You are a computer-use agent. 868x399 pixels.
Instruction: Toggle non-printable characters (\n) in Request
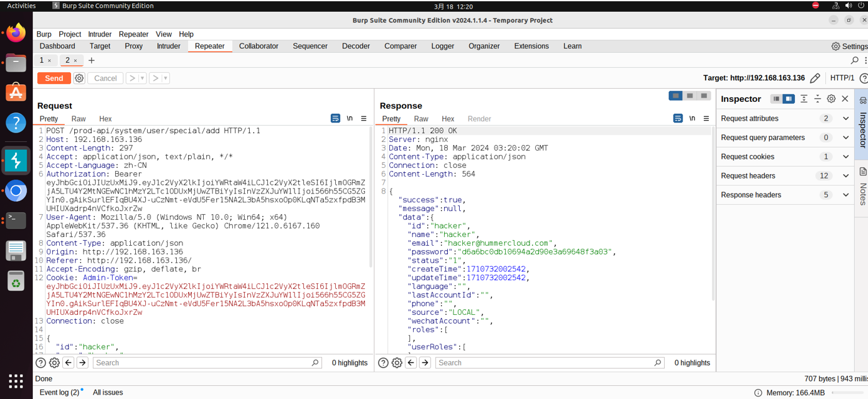click(350, 118)
